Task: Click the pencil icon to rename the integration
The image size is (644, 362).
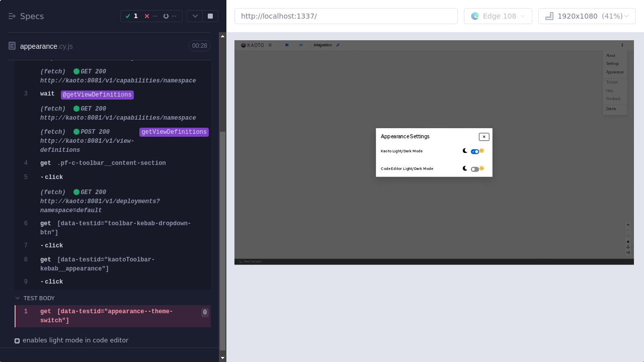Action: (x=338, y=45)
